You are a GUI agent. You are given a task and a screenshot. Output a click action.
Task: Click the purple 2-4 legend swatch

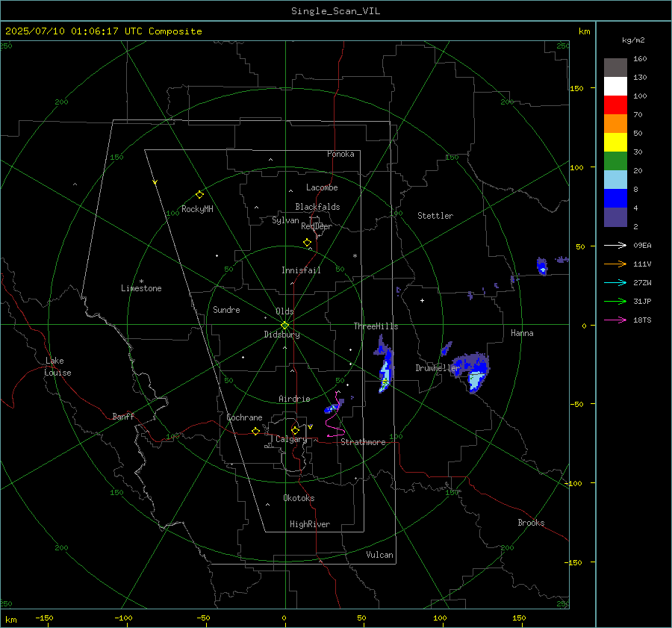(615, 217)
